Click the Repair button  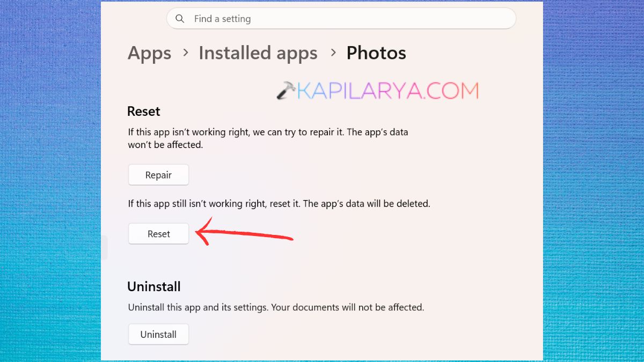coord(158,175)
